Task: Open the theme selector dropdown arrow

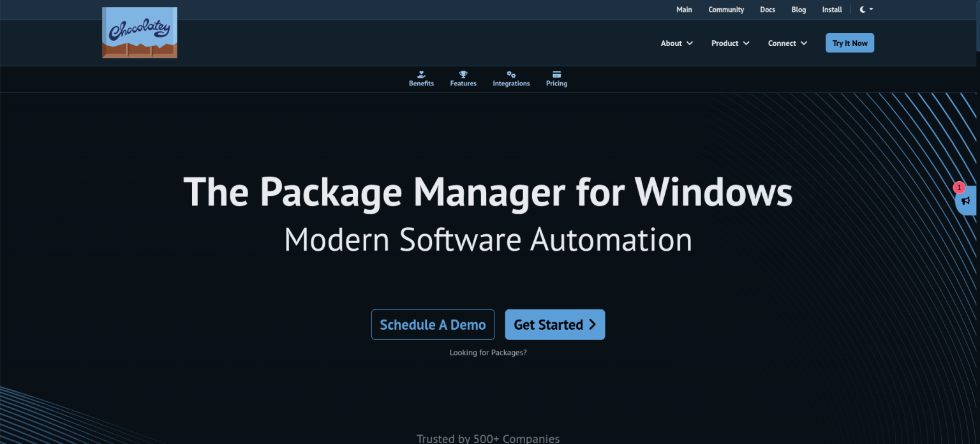Action: 870,10
